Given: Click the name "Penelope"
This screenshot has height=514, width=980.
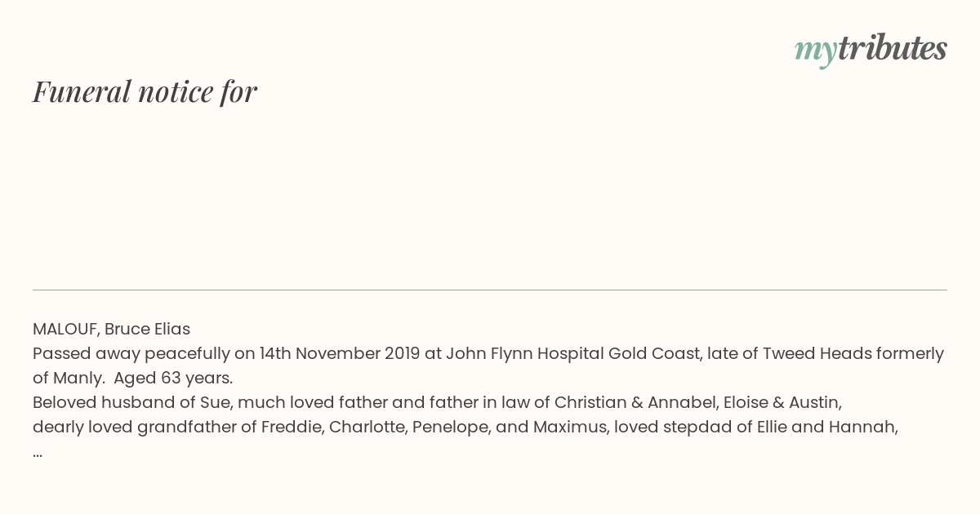Looking at the screenshot, I should point(452,427).
